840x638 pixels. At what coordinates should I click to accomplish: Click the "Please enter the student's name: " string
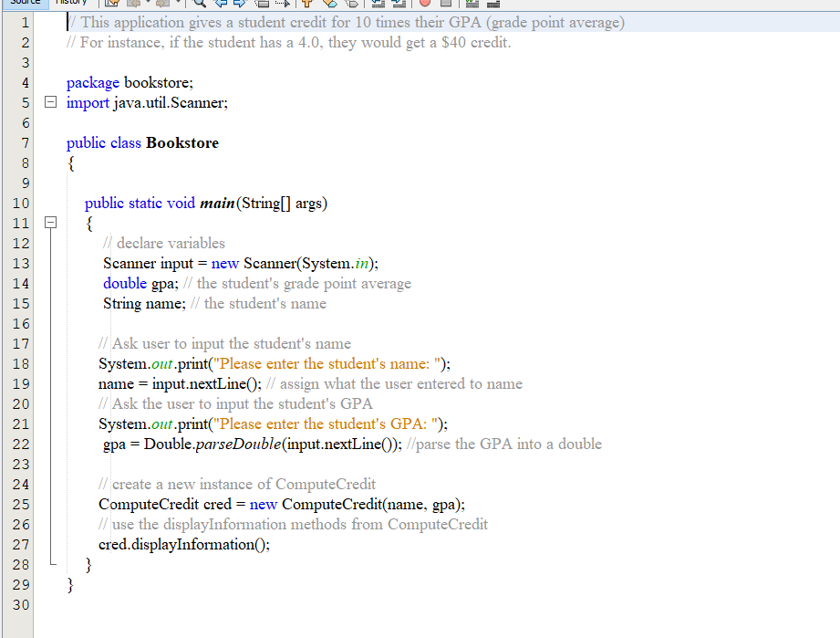coord(327,364)
